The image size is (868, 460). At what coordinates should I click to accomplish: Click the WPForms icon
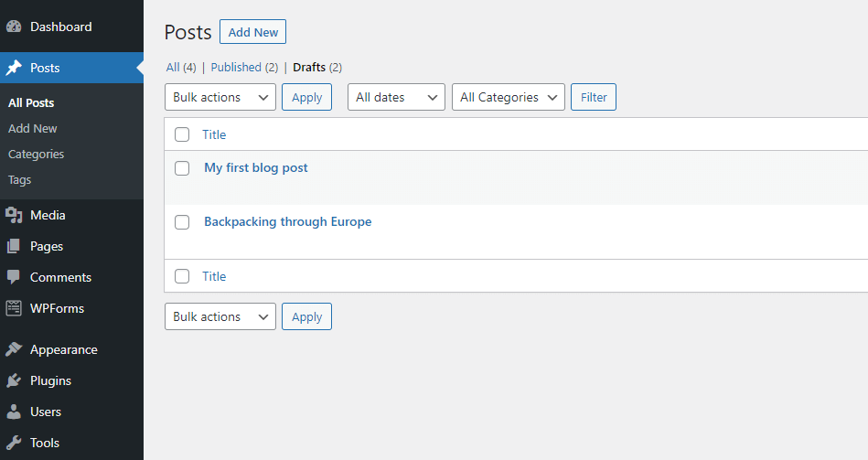14,309
